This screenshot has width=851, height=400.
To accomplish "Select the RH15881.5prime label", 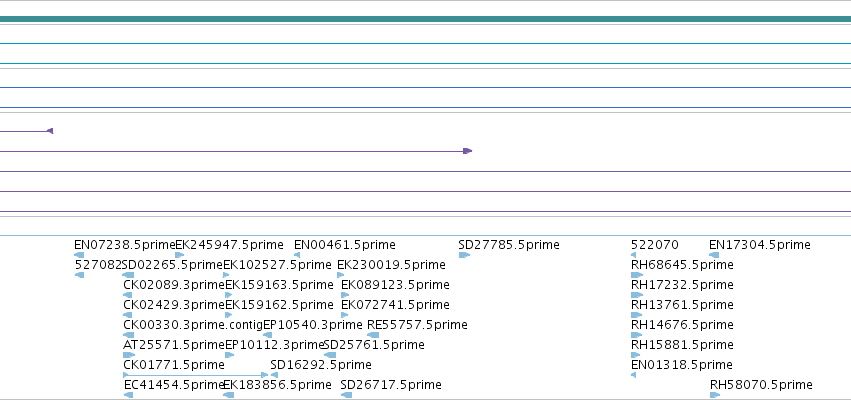I will point(682,345).
